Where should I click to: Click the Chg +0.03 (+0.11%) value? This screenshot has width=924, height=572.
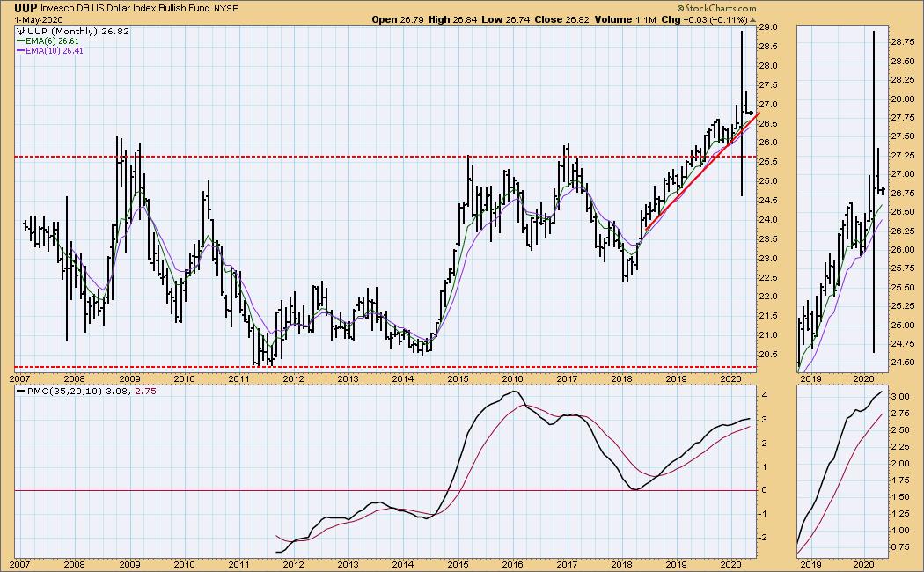[x=704, y=20]
